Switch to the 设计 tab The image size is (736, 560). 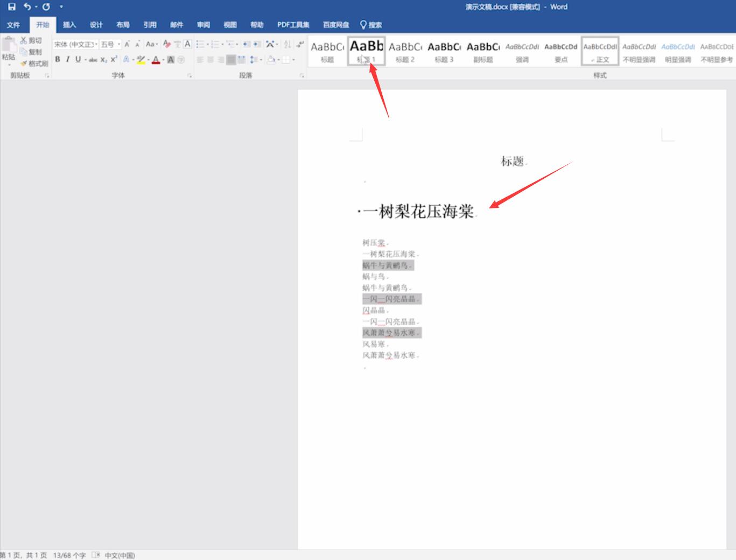click(96, 25)
